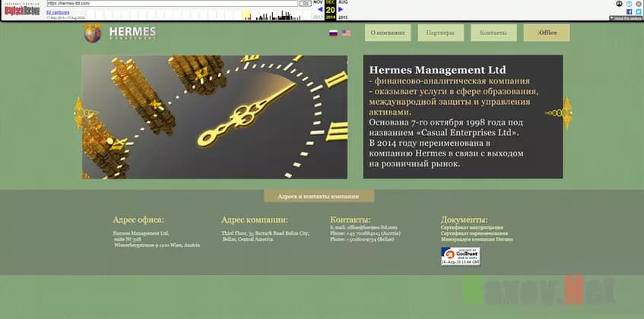The height and width of the screenshot is (319, 644).
Task: Open the iOffice menu item
Action: tap(547, 33)
